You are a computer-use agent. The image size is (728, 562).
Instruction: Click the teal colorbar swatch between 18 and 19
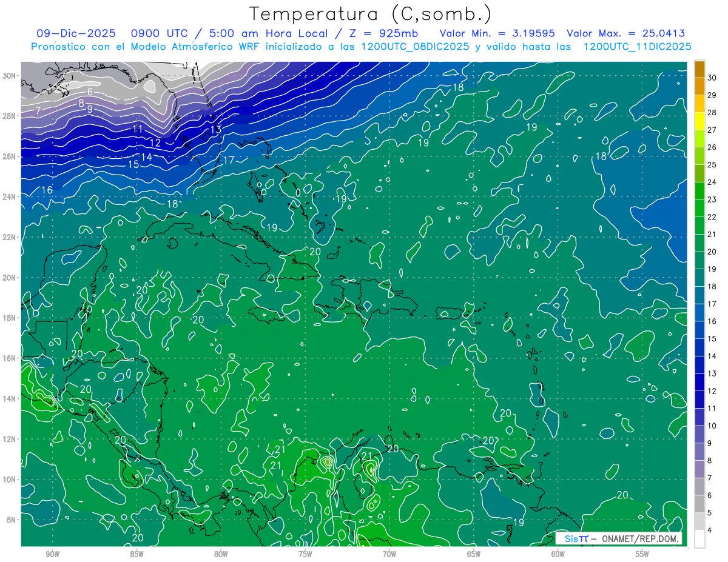point(699,278)
